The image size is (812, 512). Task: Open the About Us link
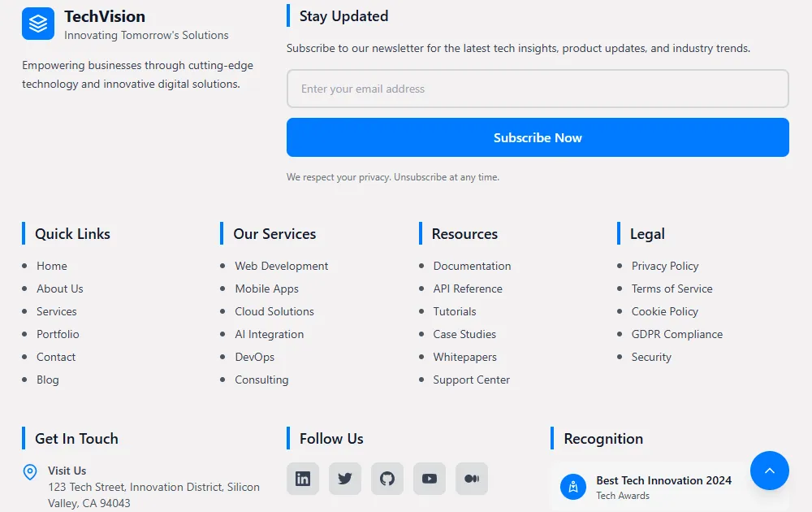60,289
